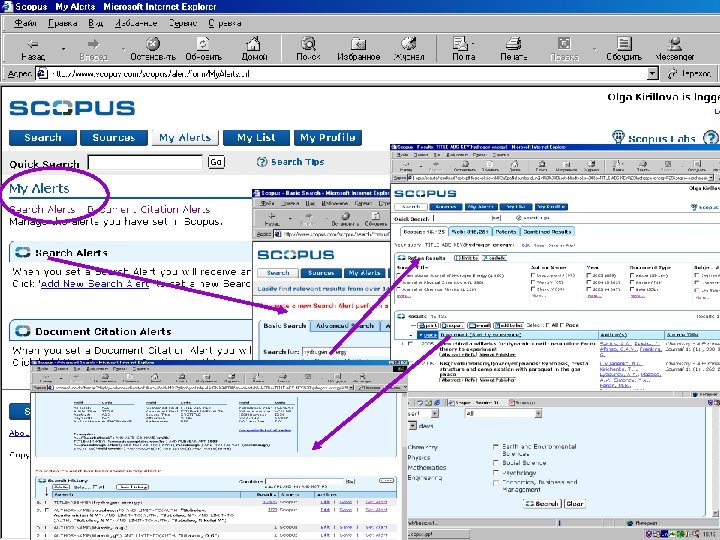The height and width of the screenshot is (540, 720).
Task: Open the Журнал (History) toolbar icon
Action: coord(408,44)
